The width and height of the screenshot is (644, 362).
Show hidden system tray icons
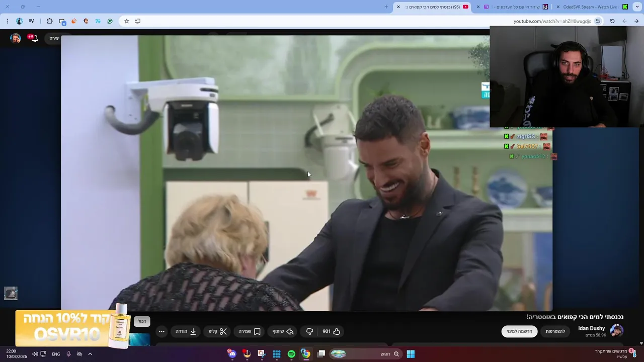90,354
